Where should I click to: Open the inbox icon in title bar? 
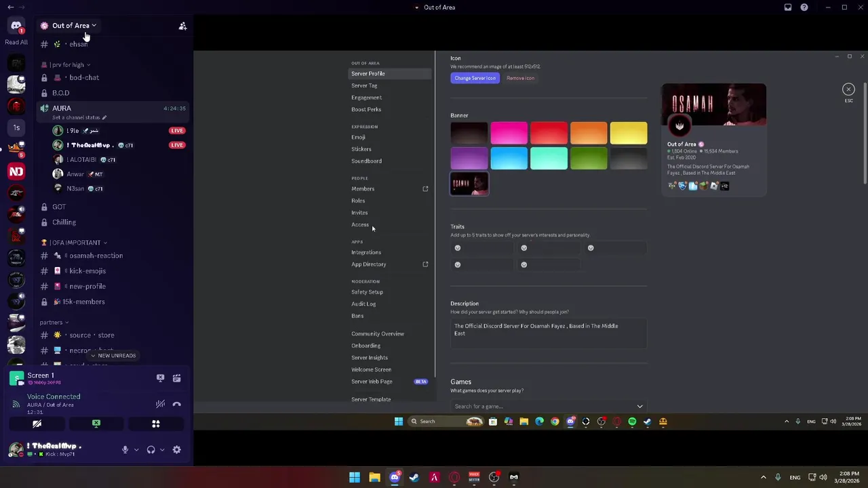point(788,7)
